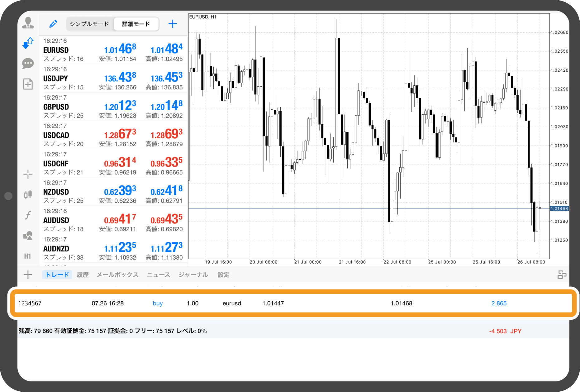This screenshot has width=580, height=392.
Task: Open the 履歴 tab
Action: point(83,275)
